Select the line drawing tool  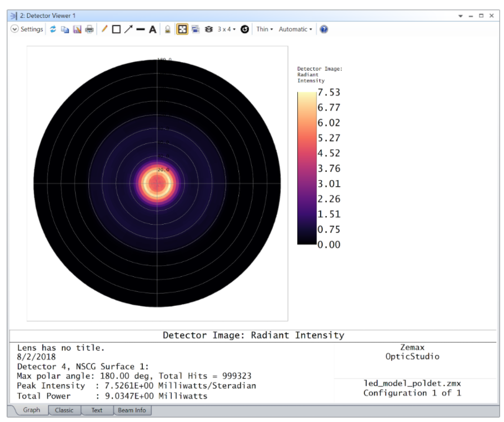click(140, 29)
